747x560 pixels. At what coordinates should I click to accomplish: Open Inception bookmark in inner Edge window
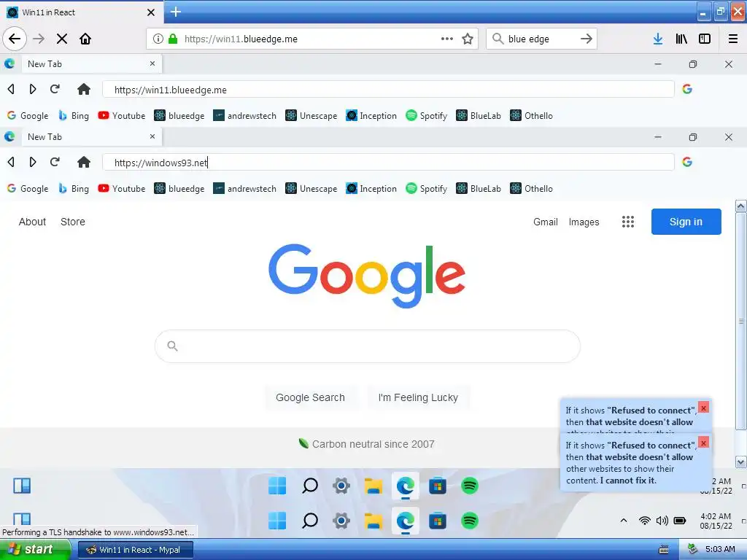[x=371, y=189]
